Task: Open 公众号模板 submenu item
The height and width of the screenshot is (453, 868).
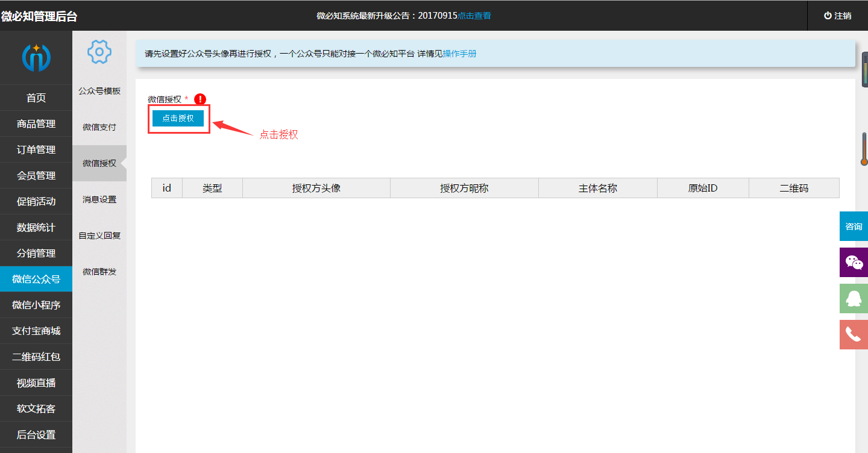Action: [99, 91]
